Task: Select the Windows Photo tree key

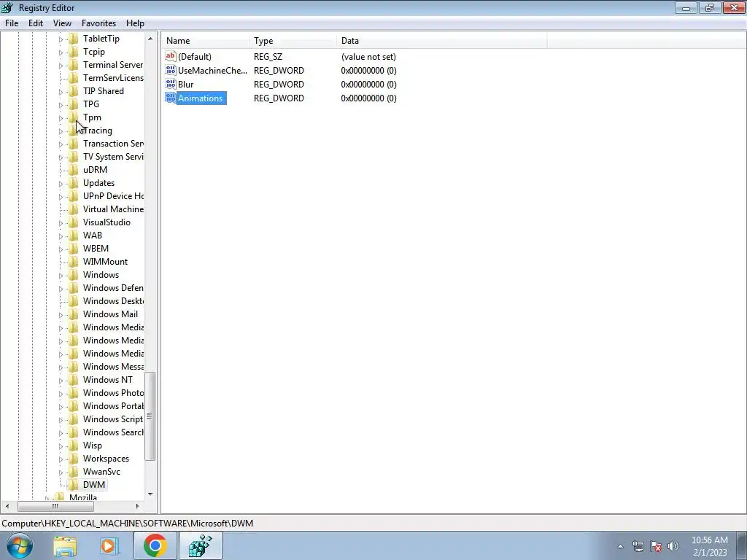Action: pyautogui.click(x=113, y=393)
